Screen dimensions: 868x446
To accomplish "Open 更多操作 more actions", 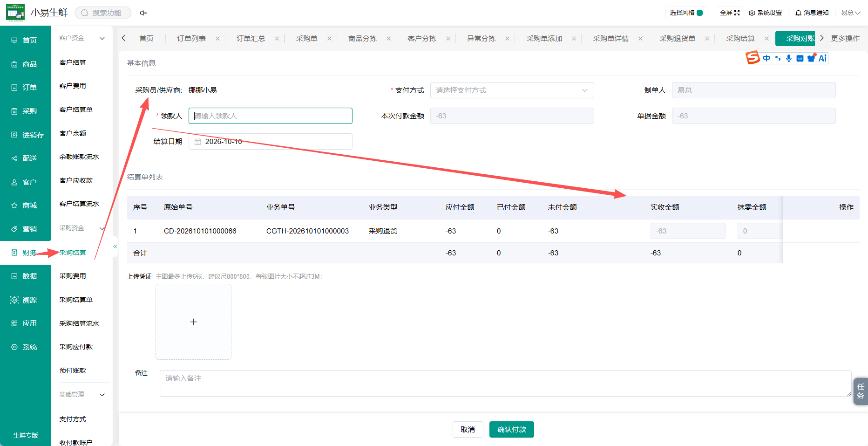I will [845, 39].
